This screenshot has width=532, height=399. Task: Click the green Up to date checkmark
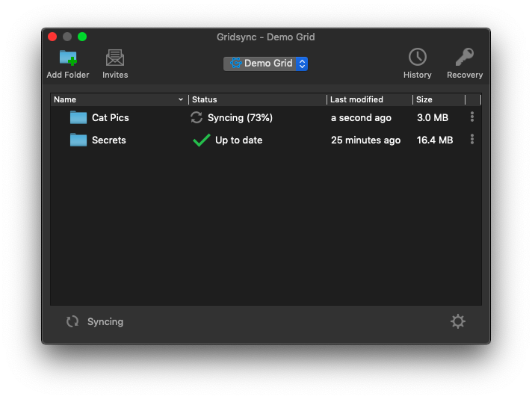(x=201, y=140)
